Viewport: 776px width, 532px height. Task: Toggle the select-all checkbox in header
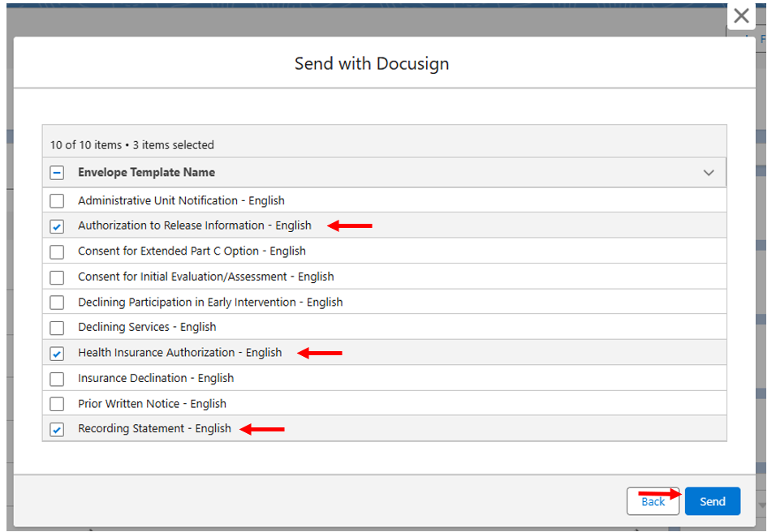click(57, 173)
